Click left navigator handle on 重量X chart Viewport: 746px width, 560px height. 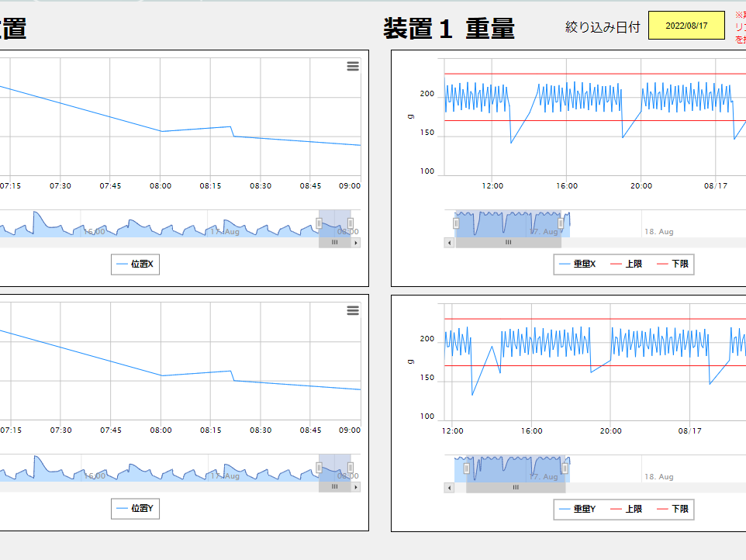pos(456,224)
